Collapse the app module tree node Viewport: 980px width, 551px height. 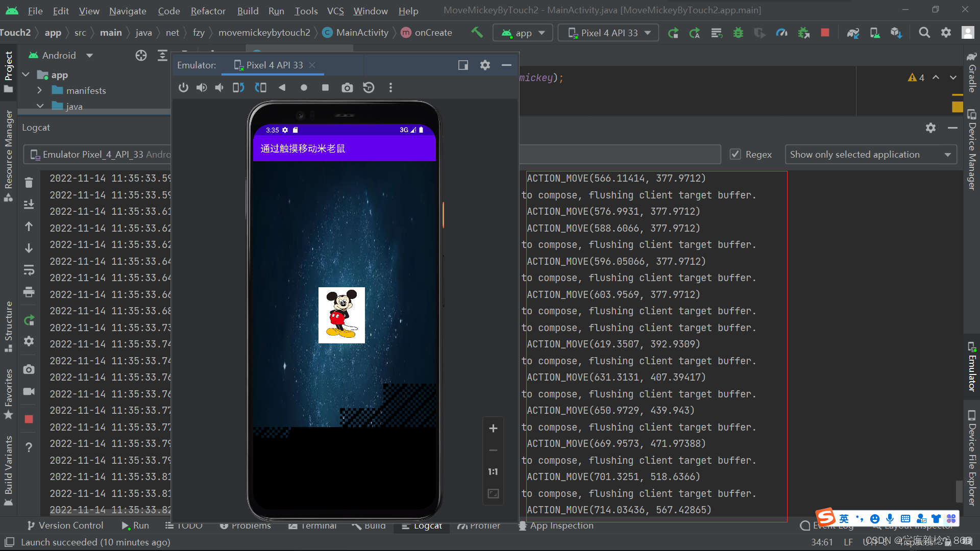[x=26, y=74]
